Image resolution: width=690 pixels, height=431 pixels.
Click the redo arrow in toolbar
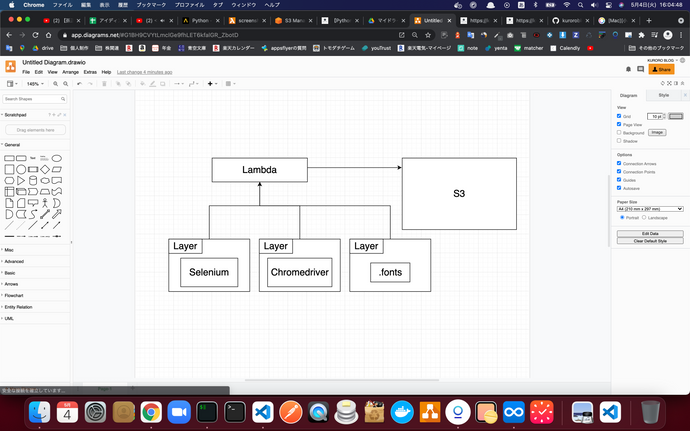[x=90, y=84]
